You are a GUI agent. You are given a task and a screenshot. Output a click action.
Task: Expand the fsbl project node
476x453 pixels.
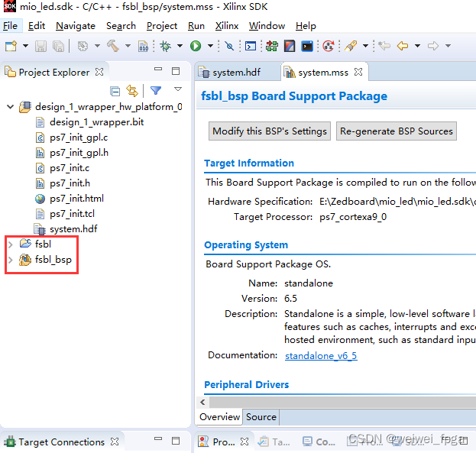pyautogui.click(x=11, y=244)
